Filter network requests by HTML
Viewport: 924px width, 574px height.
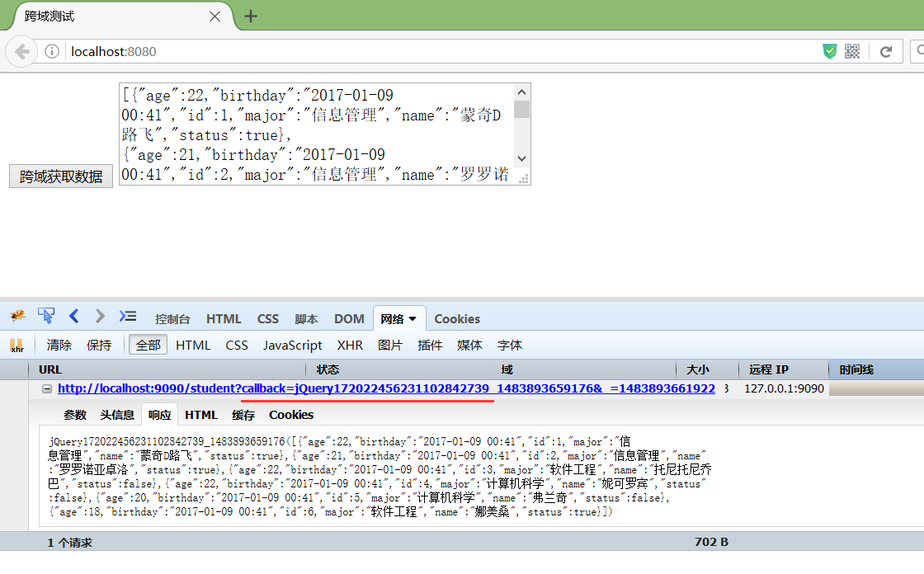pyautogui.click(x=193, y=346)
